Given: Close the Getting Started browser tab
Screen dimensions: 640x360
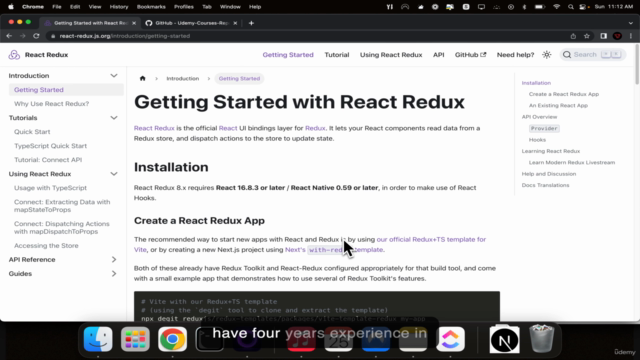Looking at the screenshot, I should [x=134, y=23].
